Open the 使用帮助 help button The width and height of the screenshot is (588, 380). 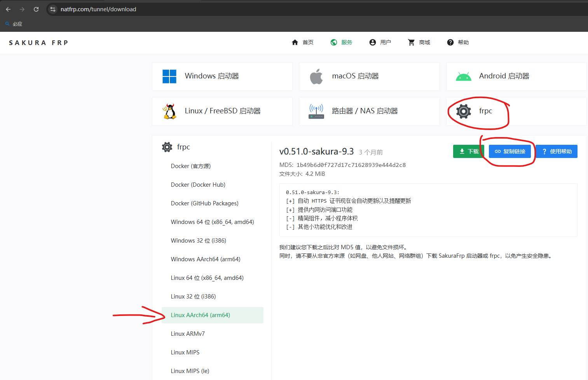[x=557, y=151]
